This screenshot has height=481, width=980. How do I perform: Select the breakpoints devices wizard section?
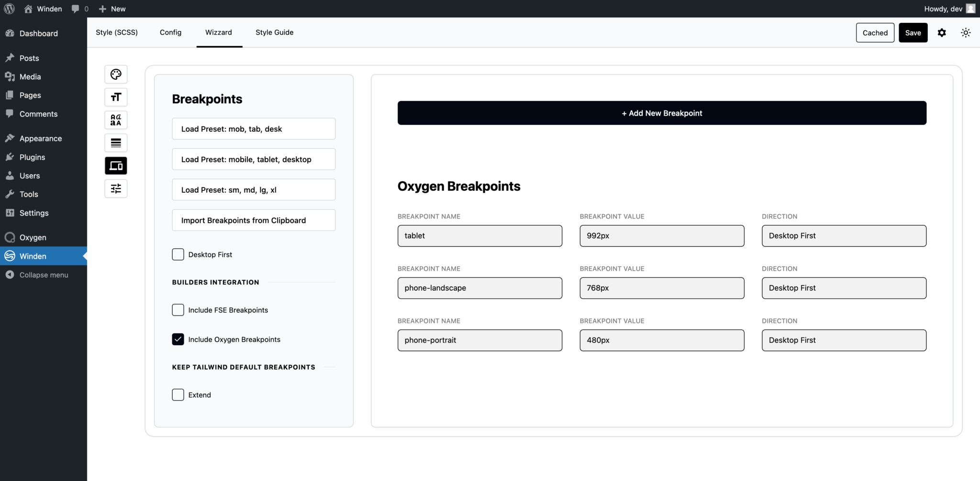pos(116,166)
